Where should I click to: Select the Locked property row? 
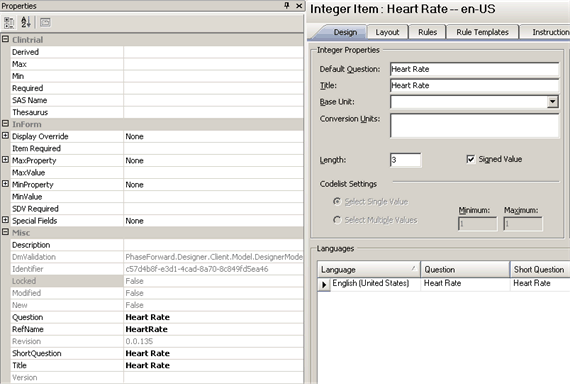(156, 281)
